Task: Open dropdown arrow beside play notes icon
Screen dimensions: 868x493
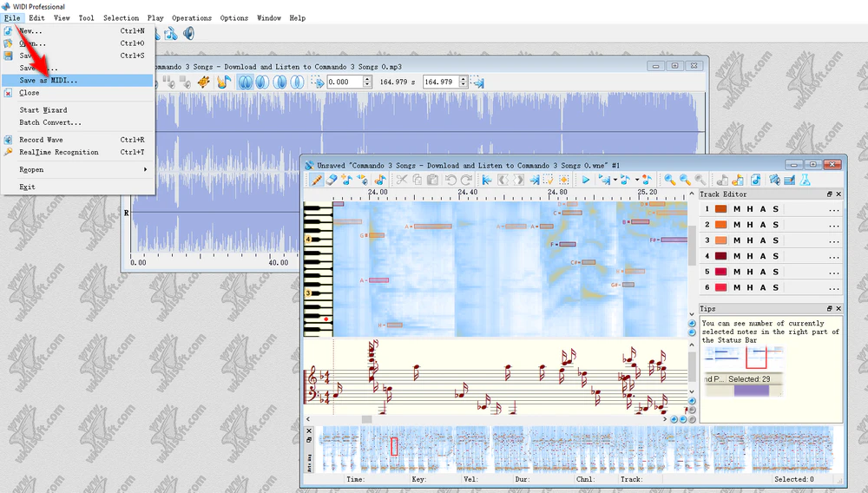Action: coord(636,180)
